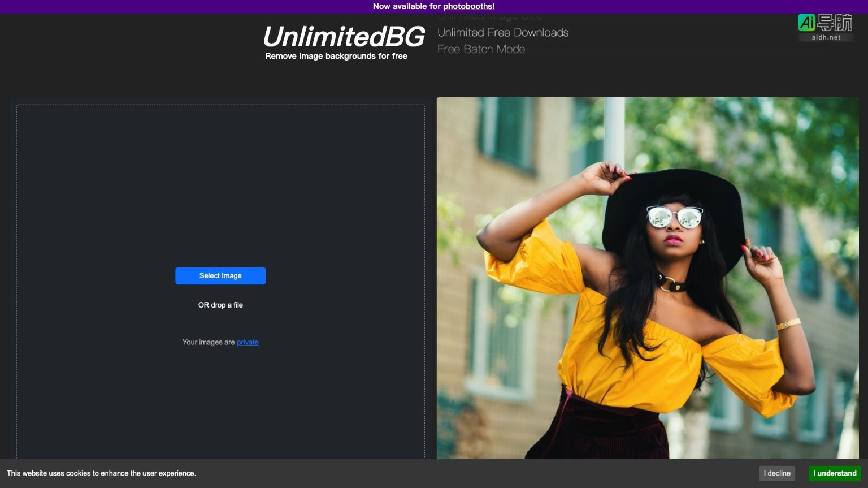Click the Unlimited Free Downloads feature text
This screenshot has height=488, width=868.
click(502, 32)
